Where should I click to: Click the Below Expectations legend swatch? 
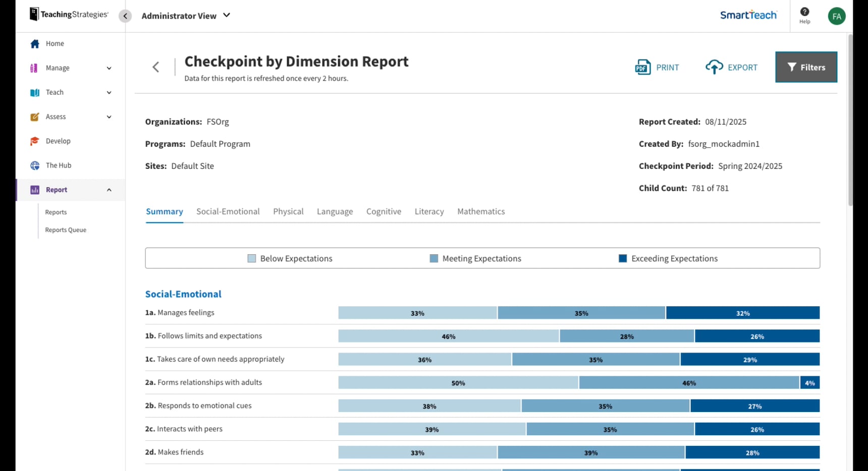252,259
